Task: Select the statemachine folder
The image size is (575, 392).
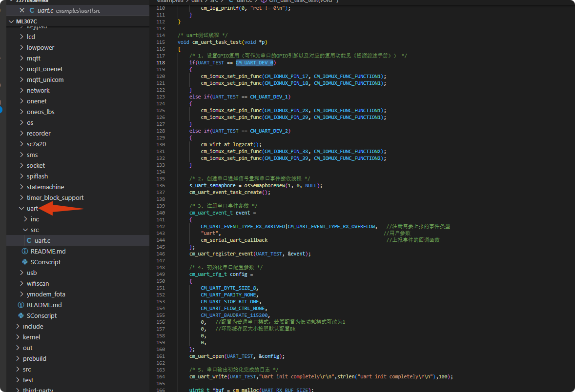Action: [x=45, y=187]
